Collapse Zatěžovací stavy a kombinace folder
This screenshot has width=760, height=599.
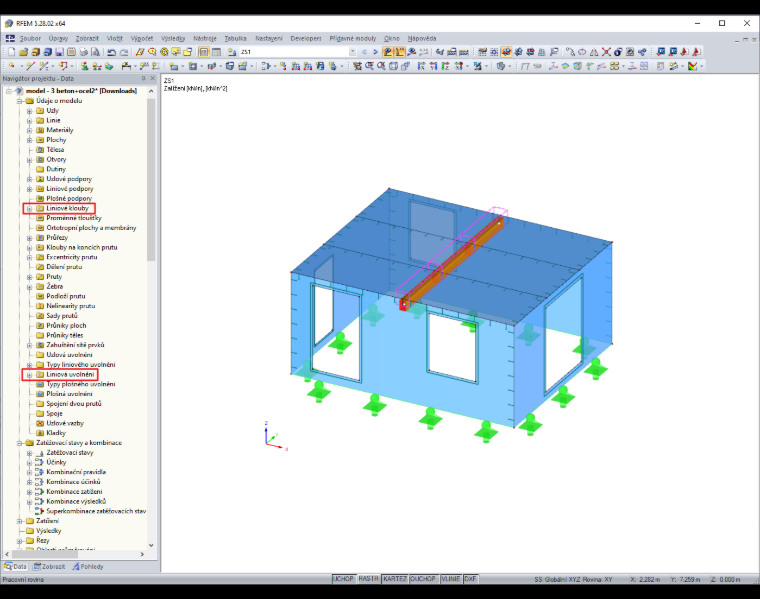19,443
